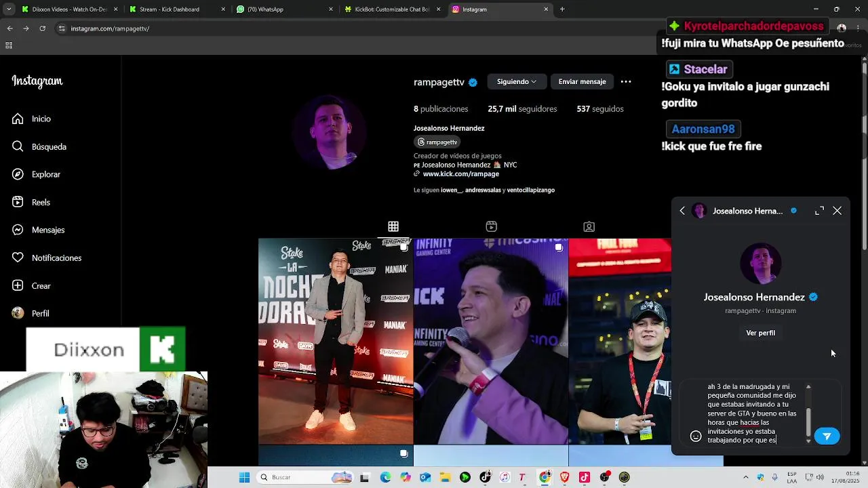View 25,7 mil seguidores list
This screenshot has height=488, width=868.
[522, 108]
